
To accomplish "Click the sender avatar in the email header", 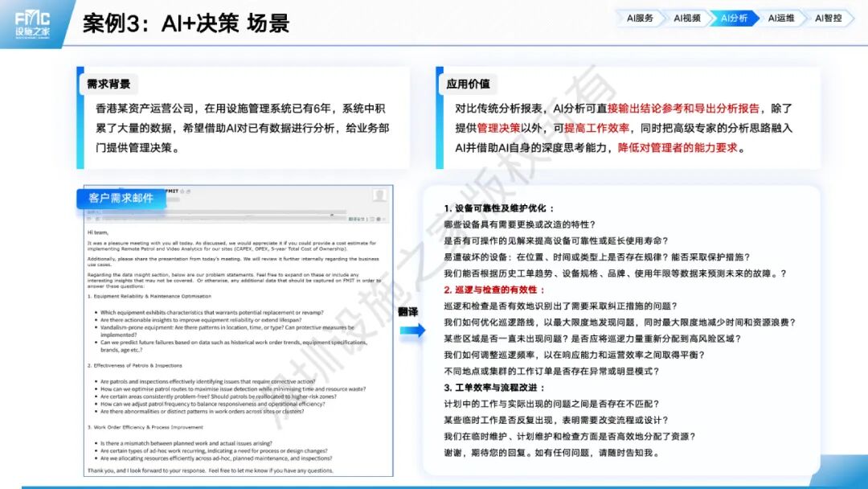I will 379,198.
